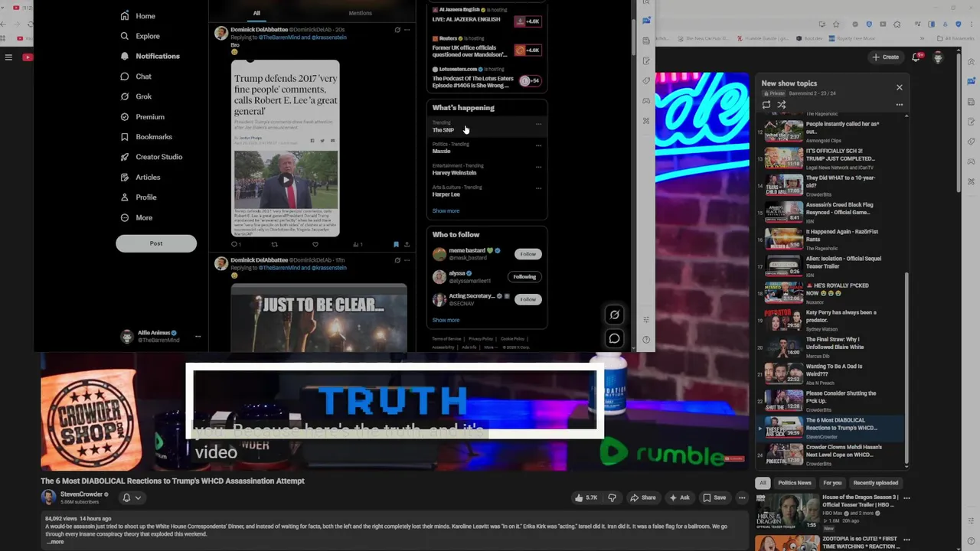This screenshot has width=980, height=551.
Task: Open Home in the X sidebar
Action: pyautogui.click(x=138, y=16)
